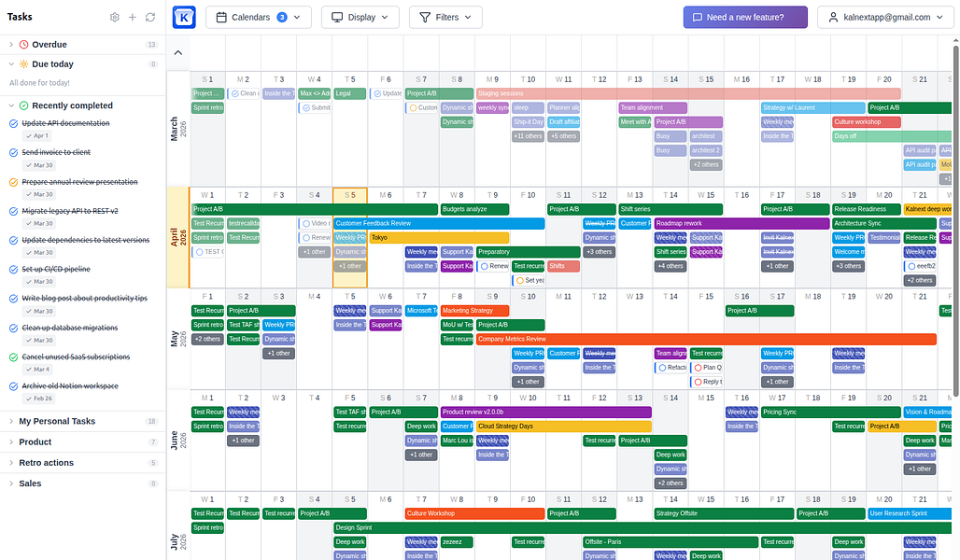
Task: Expand the Sales task list
Action: point(11,483)
